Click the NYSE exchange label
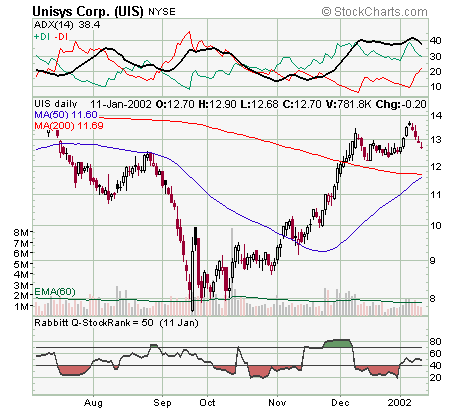Screen dimensions: 460x414 click(x=162, y=12)
